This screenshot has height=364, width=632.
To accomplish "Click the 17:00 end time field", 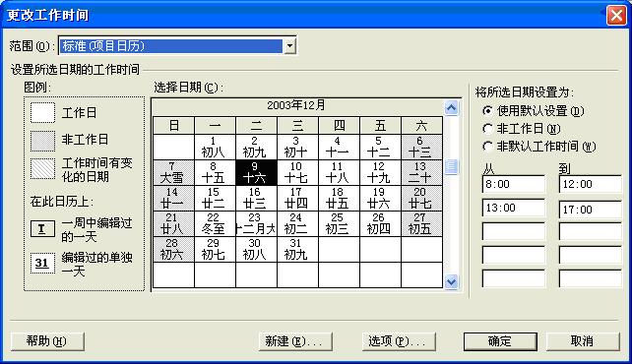I will pos(591,209).
